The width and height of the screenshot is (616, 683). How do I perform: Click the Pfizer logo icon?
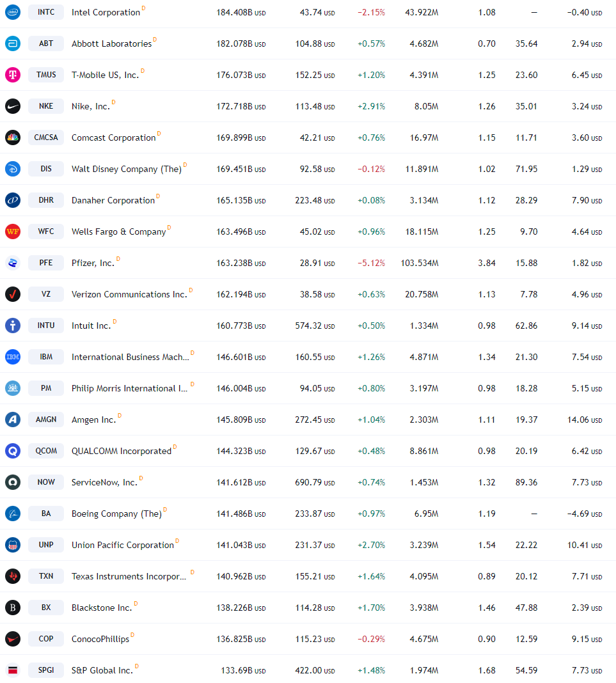coord(13,263)
